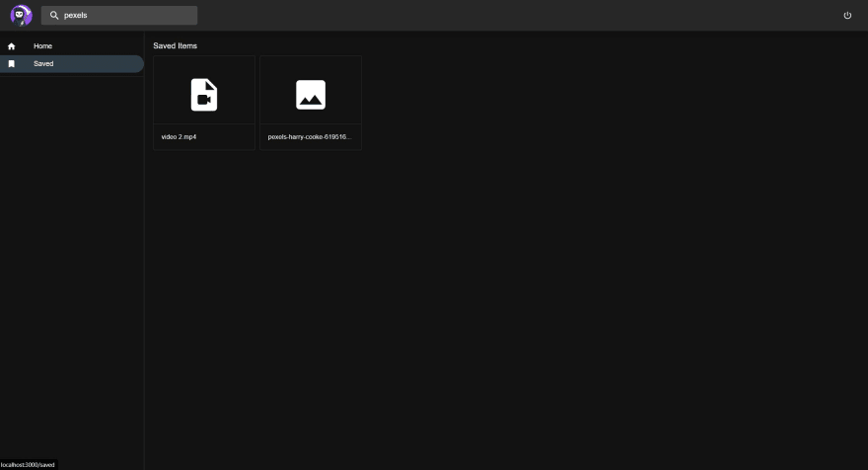
Task: Click the Home house icon
Action: (x=11, y=46)
